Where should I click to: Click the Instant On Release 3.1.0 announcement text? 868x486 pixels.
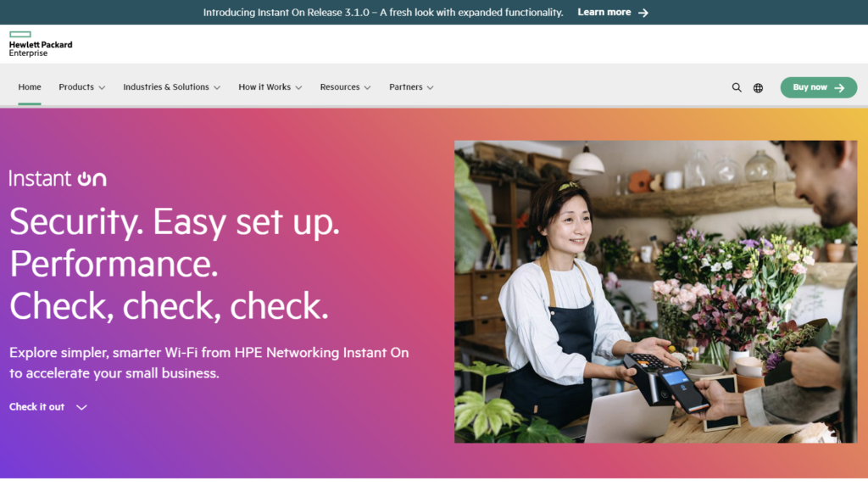382,13
